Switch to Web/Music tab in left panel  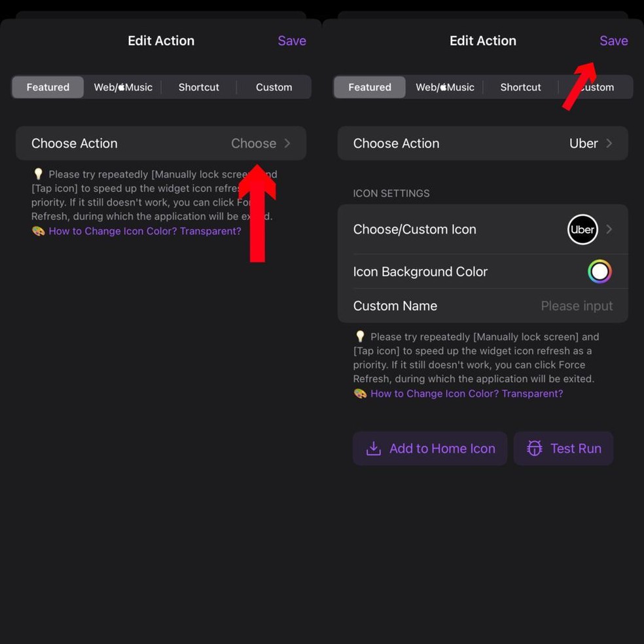coord(123,87)
